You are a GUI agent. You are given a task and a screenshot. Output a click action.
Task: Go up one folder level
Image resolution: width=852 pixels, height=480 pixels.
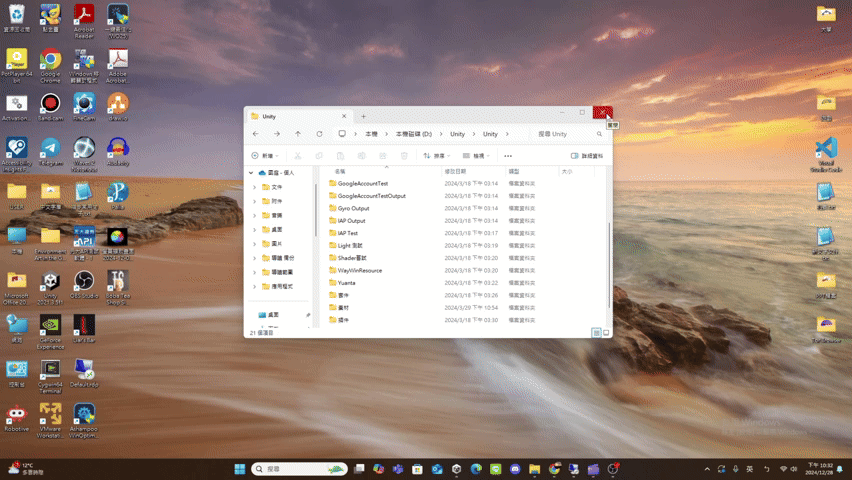(298, 134)
